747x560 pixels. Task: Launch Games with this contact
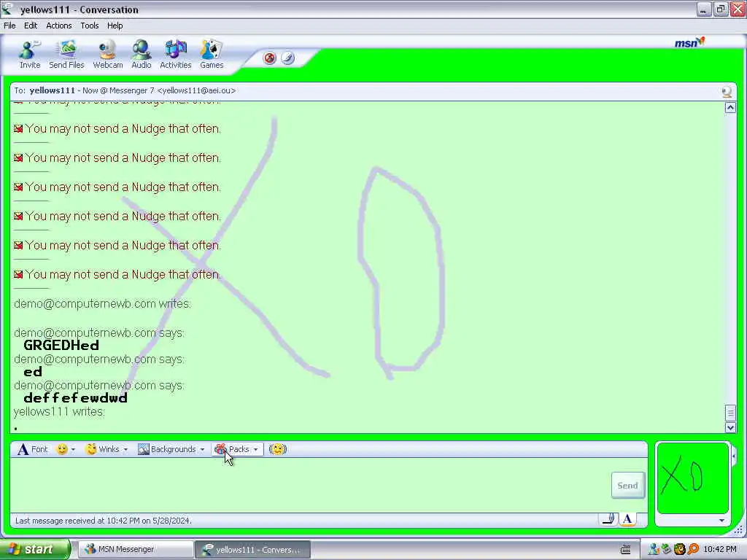(x=212, y=55)
